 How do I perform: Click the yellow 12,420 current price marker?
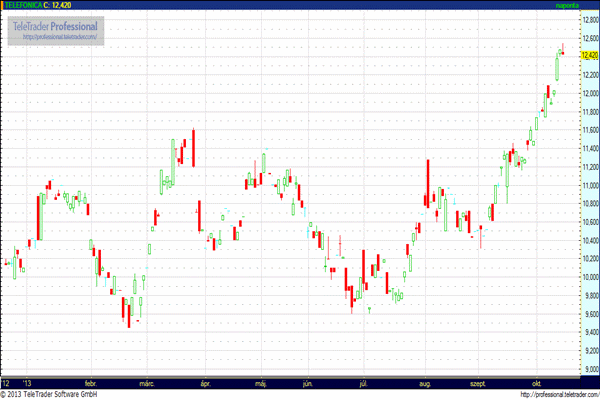click(x=589, y=55)
